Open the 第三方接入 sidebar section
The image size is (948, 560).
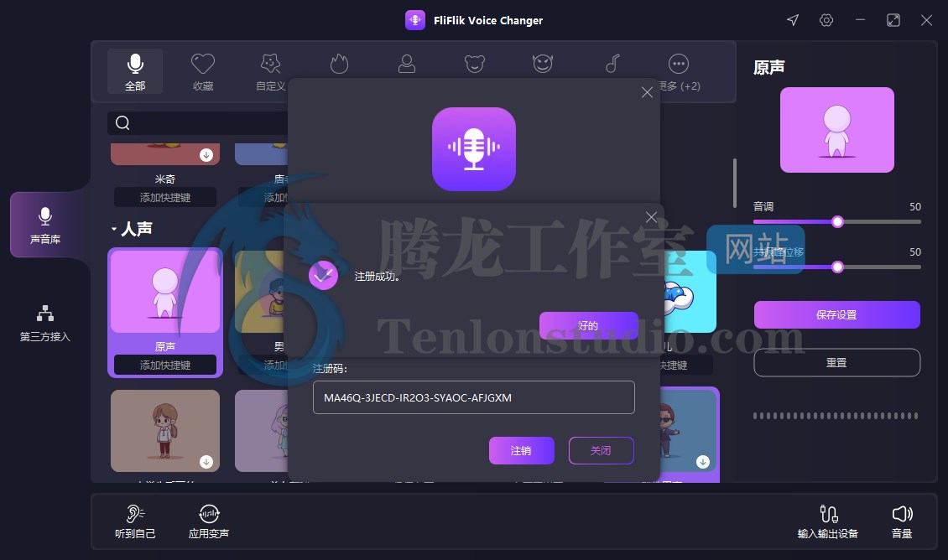tap(45, 324)
